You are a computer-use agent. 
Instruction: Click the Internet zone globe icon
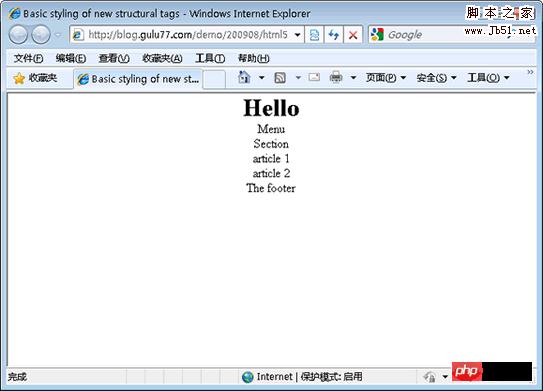point(248,377)
